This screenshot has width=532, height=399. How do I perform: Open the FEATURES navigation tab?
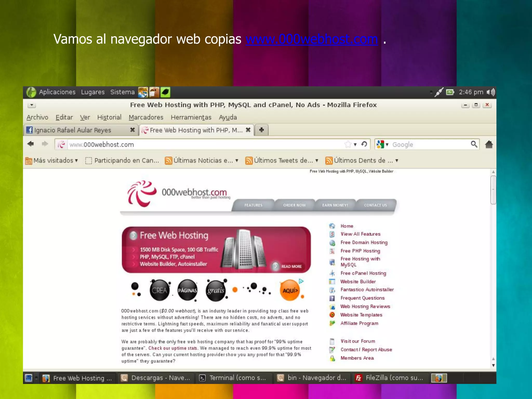(x=253, y=205)
